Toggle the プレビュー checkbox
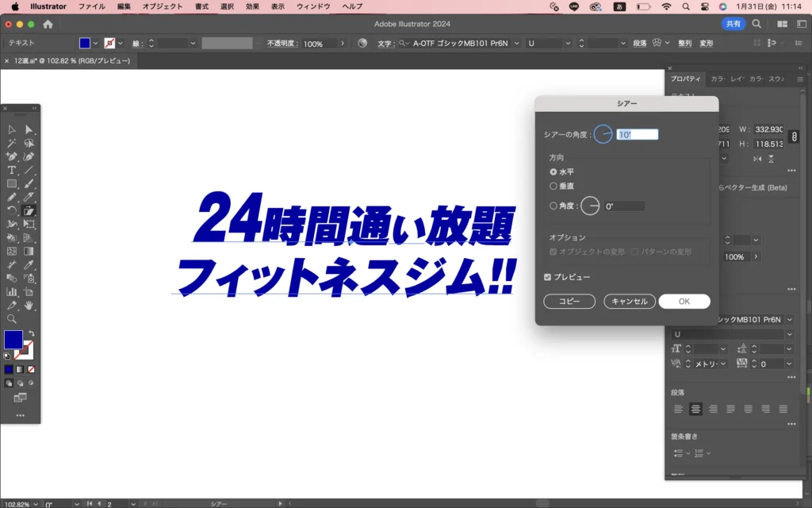This screenshot has width=812, height=508. click(548, 277)
